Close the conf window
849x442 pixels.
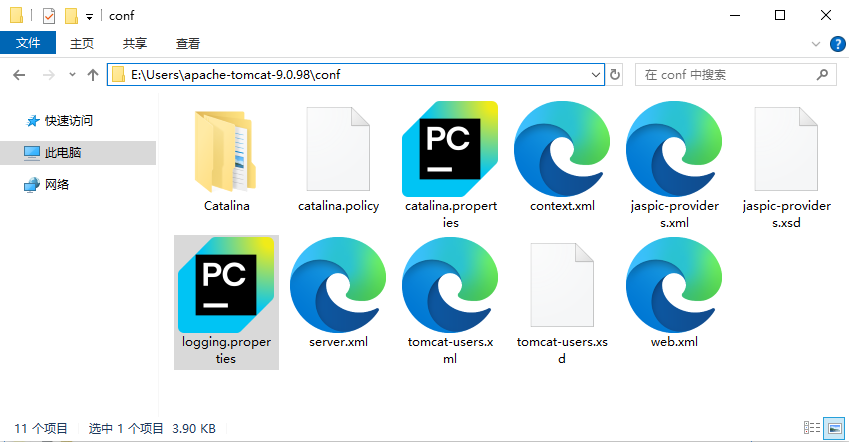click(x=826, y=15)
